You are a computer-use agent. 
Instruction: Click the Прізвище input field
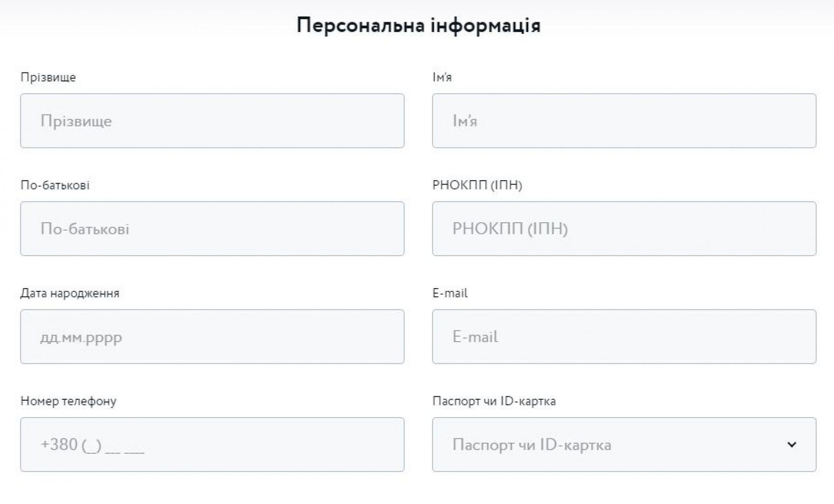[x=212, y=121]
